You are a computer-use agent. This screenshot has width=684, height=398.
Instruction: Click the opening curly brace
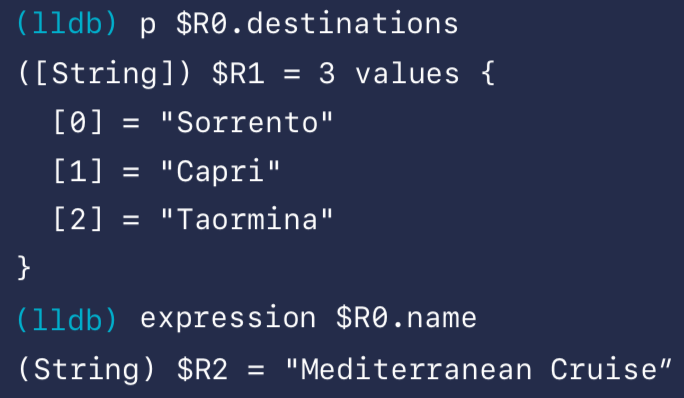point(488,73)
